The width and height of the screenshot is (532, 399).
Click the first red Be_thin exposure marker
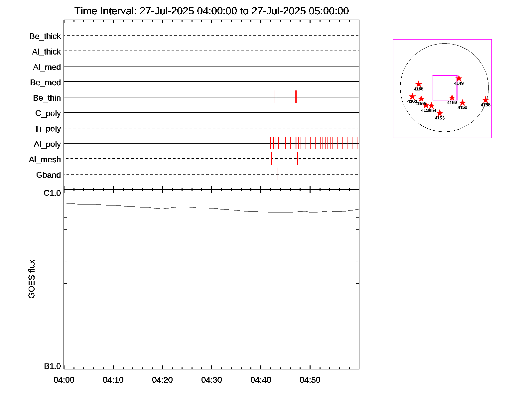pos(275,97)
